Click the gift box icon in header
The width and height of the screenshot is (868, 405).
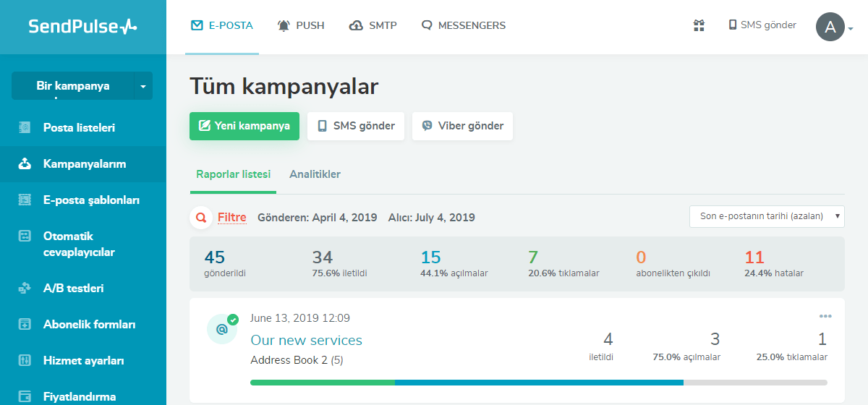click(x=699, y=25)
